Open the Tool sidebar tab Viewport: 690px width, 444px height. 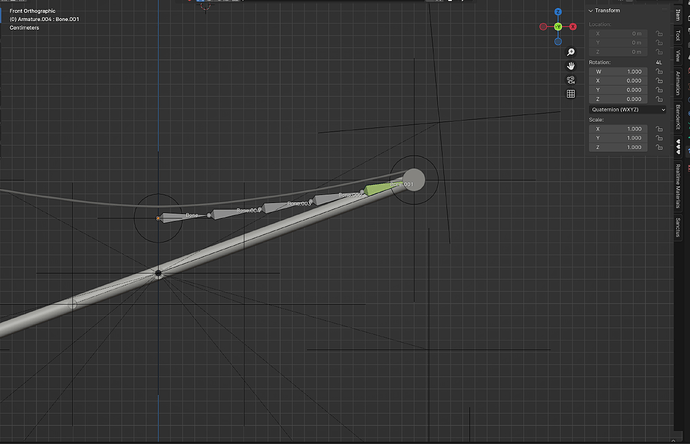pos(678,35)
